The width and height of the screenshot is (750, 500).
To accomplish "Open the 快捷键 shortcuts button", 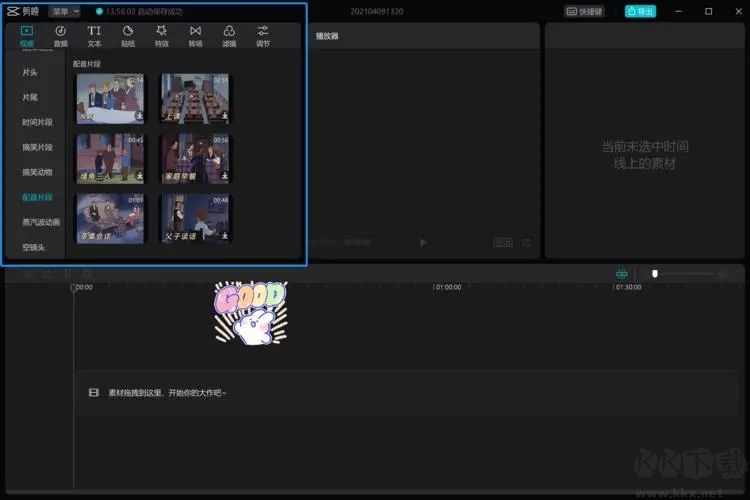I will (585, 11).
